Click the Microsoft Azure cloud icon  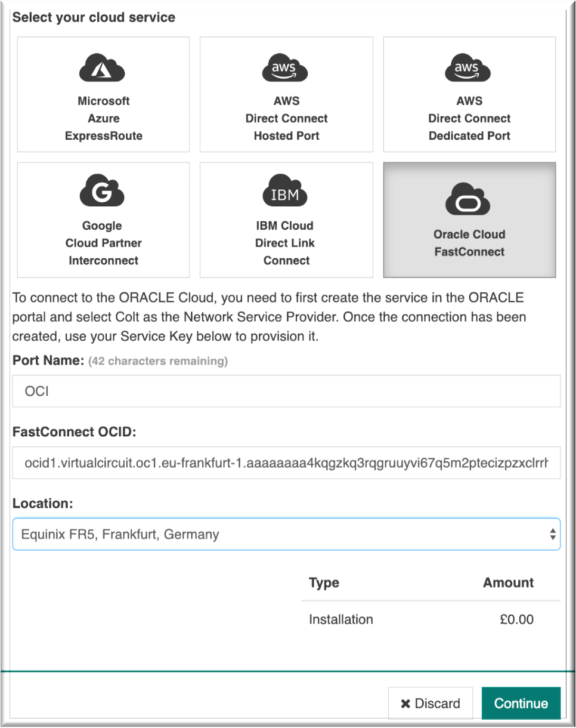click(x=103, y=67)
